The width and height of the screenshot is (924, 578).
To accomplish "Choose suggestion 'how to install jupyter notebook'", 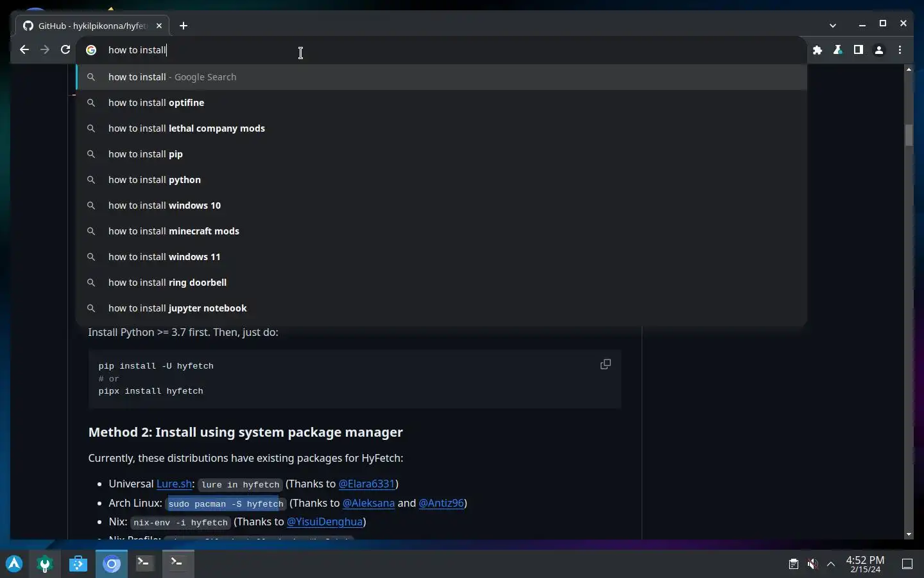I will coord(441,308).
